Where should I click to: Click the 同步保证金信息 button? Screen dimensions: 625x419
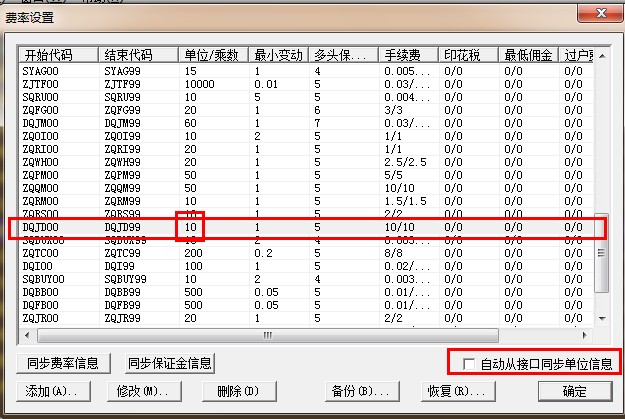coord(170,363)
